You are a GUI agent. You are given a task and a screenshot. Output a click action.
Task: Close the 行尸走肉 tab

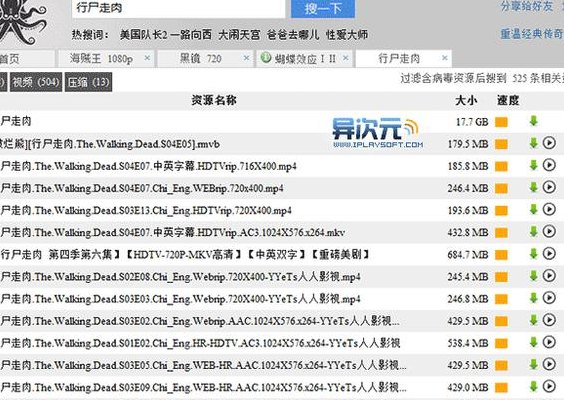coord(445,58)
